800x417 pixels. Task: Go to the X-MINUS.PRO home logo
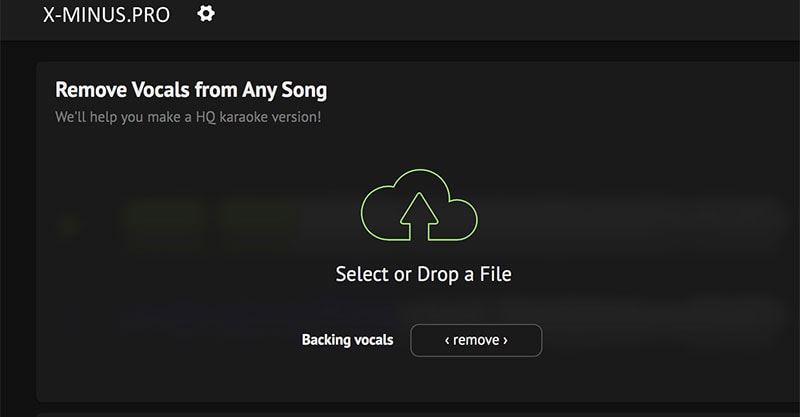click(106, 15)
